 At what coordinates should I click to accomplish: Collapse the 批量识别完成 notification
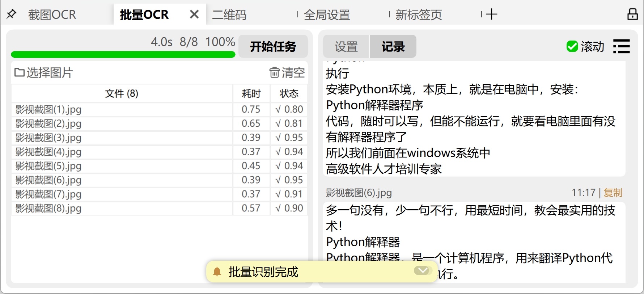click(x=421, y=270)
